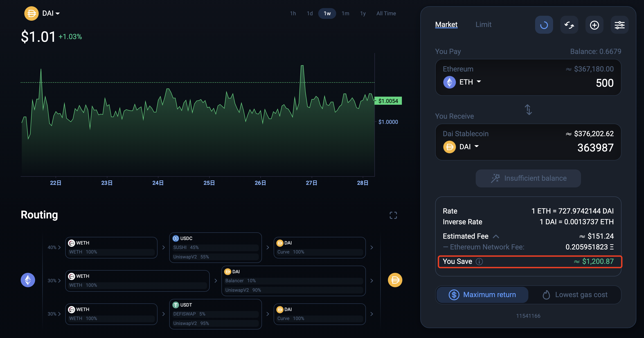This screenshot has height=338, width=644.
Task: Click the chevron after the USDC box
Action: coord(268,247)
